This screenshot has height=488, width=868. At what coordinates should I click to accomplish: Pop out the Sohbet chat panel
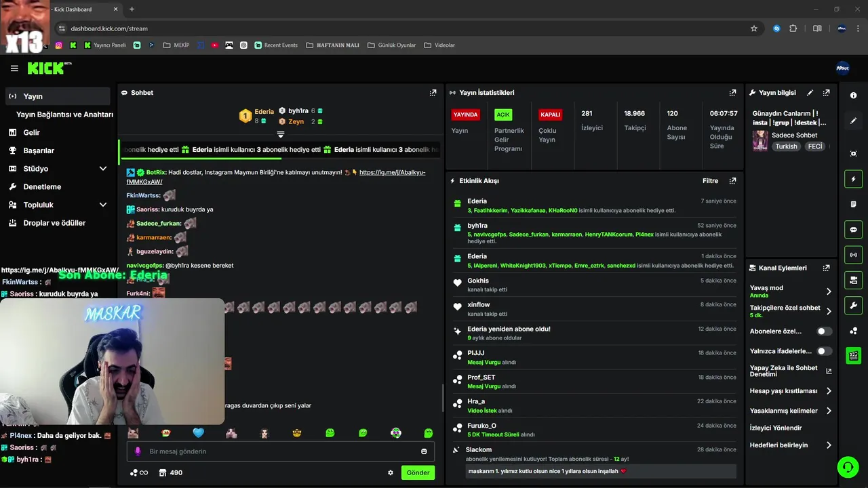(x=433, y=93)
